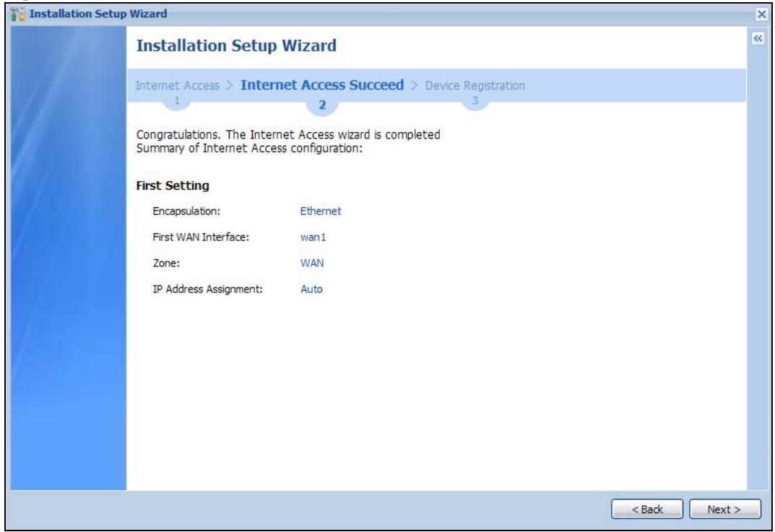
Task: Click the Summary of Internet Access configuration text
Action: coord(249,148)
